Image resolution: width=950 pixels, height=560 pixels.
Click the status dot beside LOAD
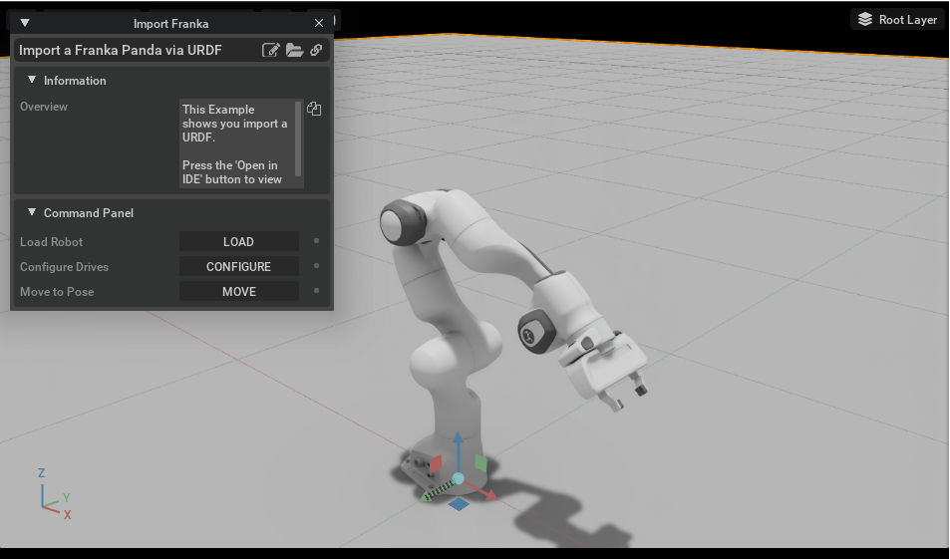click(x=316, y=241)
